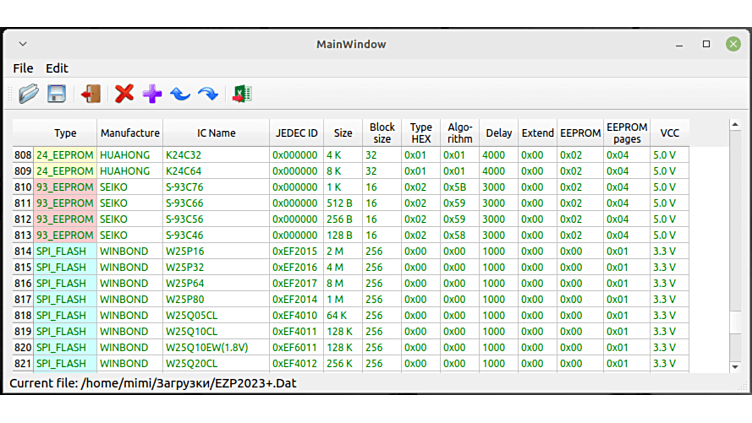
Task: Click the save floppy disk icon
Action: tap(57, 94)
